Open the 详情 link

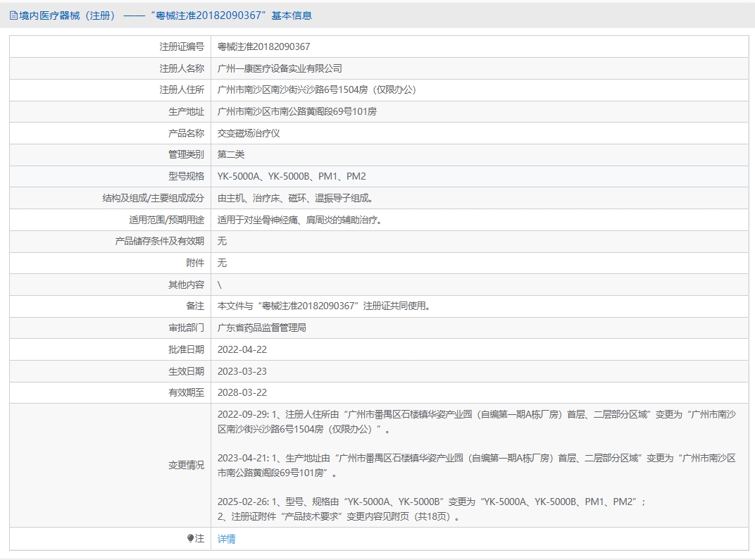click(x=226, y=539)
